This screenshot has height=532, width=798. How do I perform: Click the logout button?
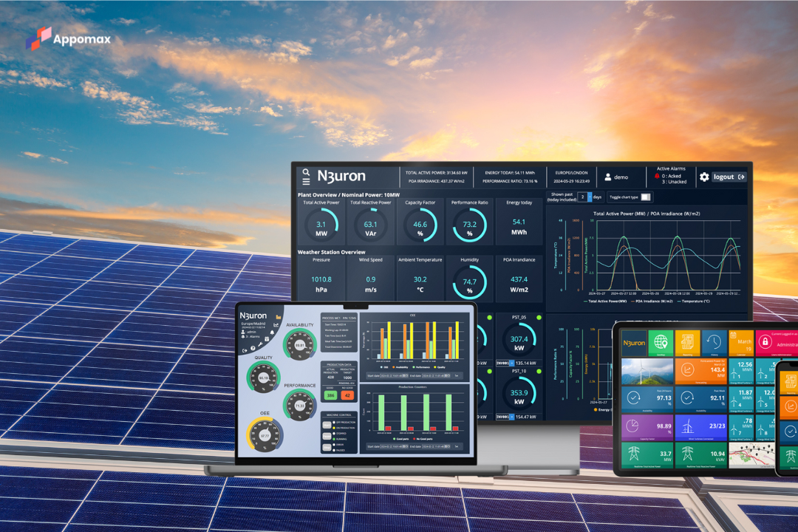coord(727,177)
